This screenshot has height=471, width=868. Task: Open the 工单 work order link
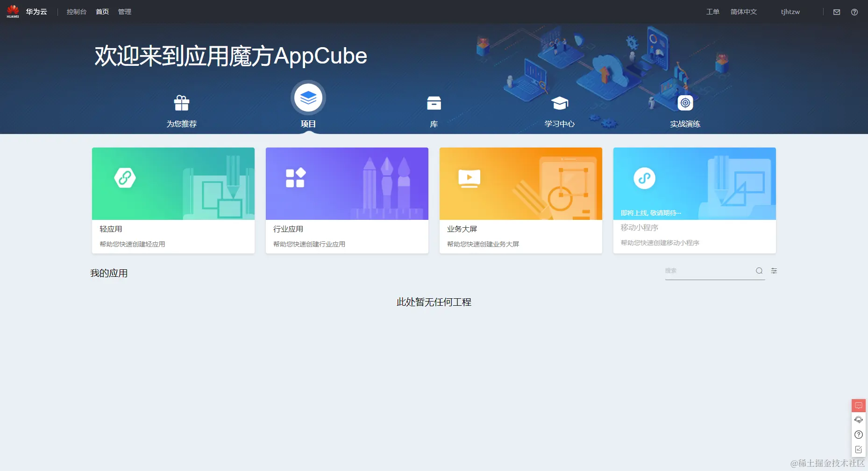(713, 12)
